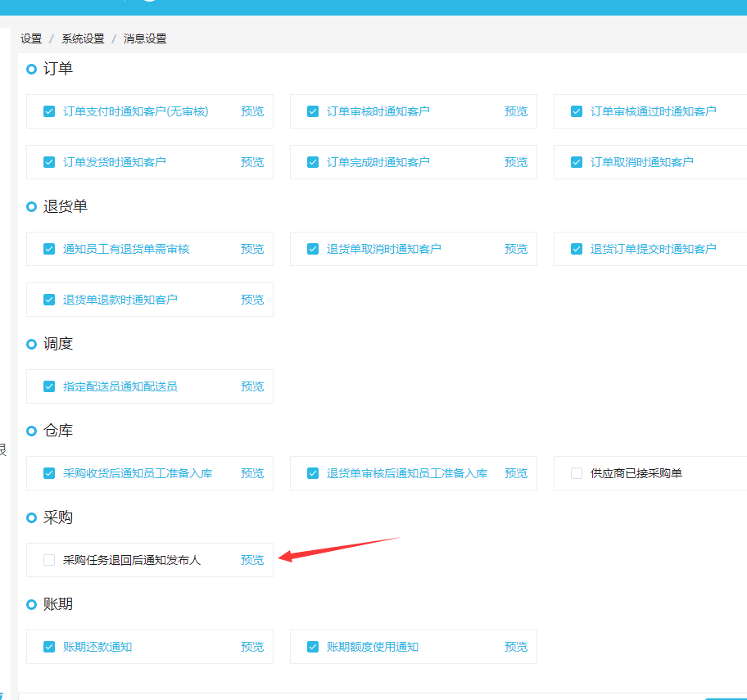Go to 设置 breadcrumb
Screen dimensions: 747x700
click(x=31, y=38)
